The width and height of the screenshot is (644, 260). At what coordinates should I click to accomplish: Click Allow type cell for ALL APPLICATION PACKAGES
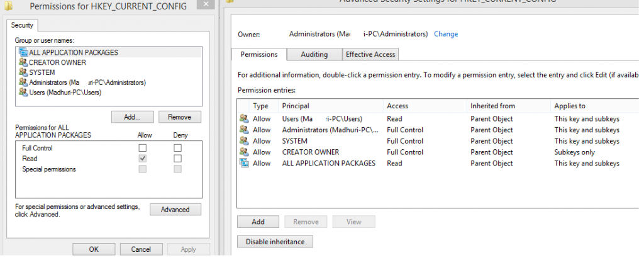(262, 163)
